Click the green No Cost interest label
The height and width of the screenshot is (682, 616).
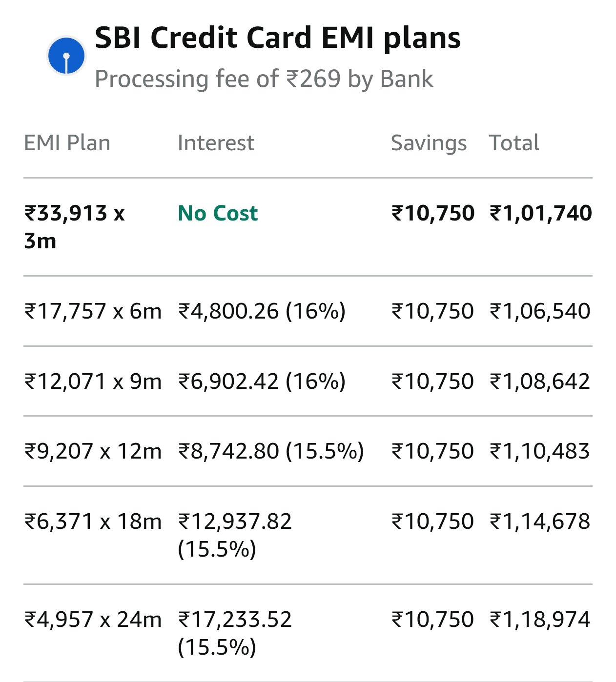click(218, 213)
